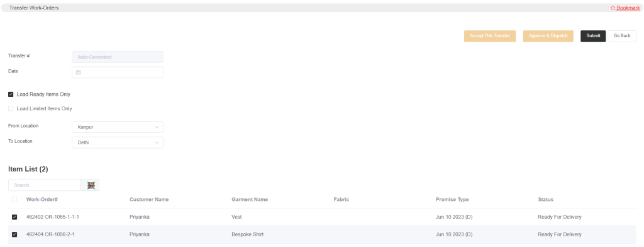Screen dimensions: 644x247
Task: Click the Status column header
Action: [x=545, y=199]
